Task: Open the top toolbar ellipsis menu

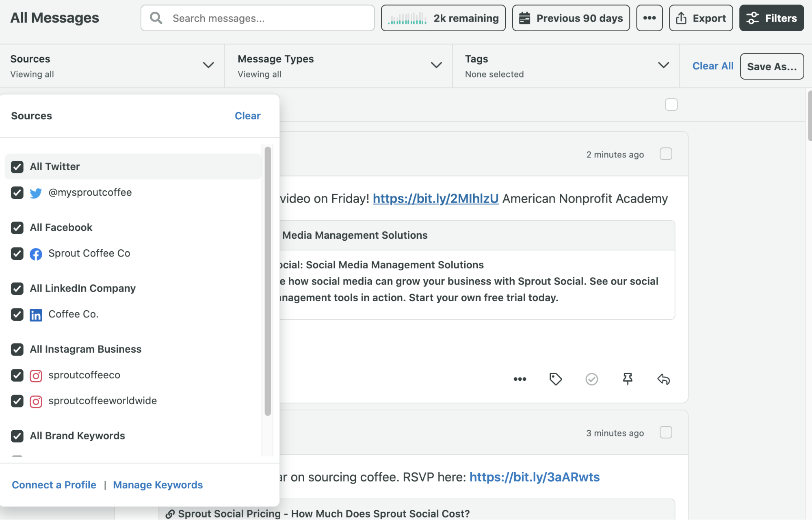Action: tap(649, 18)
